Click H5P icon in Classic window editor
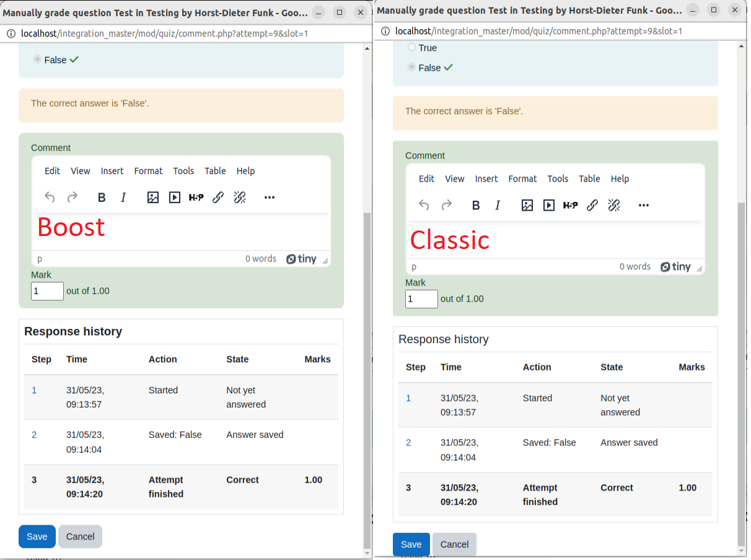Viewport: 751px width, 560px height. tap(571, 206)
